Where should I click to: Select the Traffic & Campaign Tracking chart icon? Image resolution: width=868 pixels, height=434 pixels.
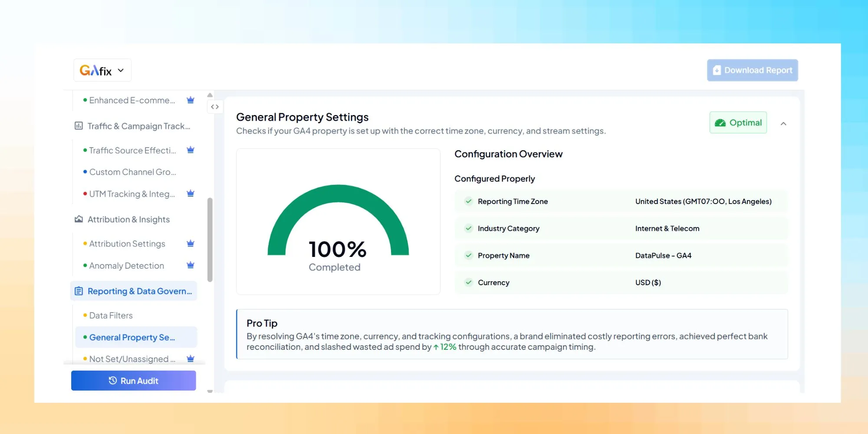79,126
